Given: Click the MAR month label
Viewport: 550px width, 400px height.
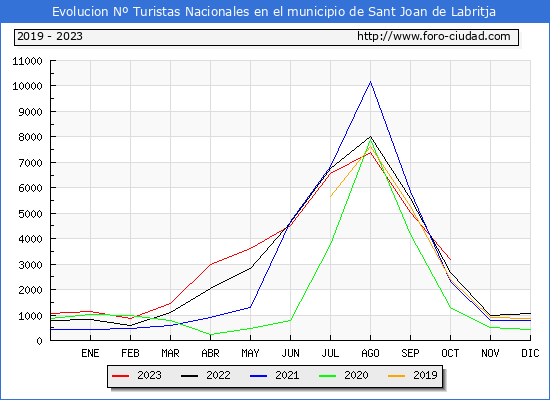Looking at the screenshot, I should (170, 353).
